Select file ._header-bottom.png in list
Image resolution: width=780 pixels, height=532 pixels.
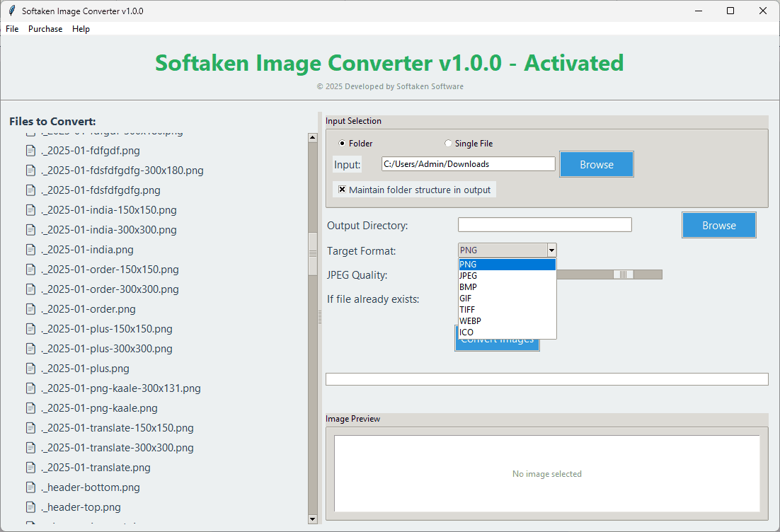[x=91, y=487]
